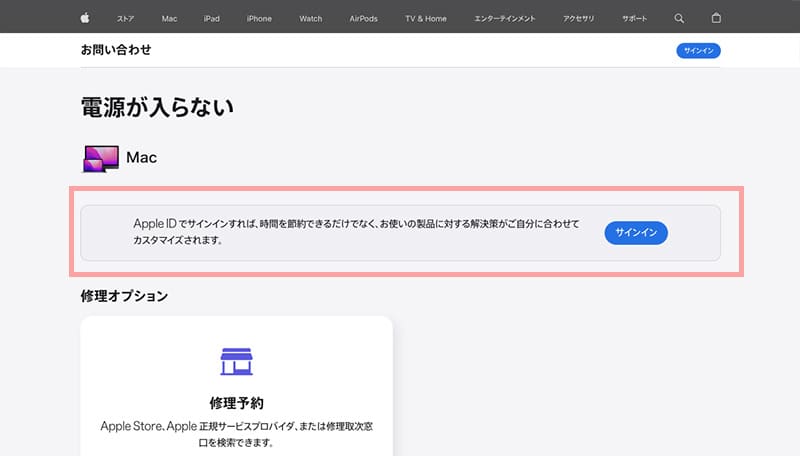
Task: Click the small サインイン button in header
Action: (698, 50)
